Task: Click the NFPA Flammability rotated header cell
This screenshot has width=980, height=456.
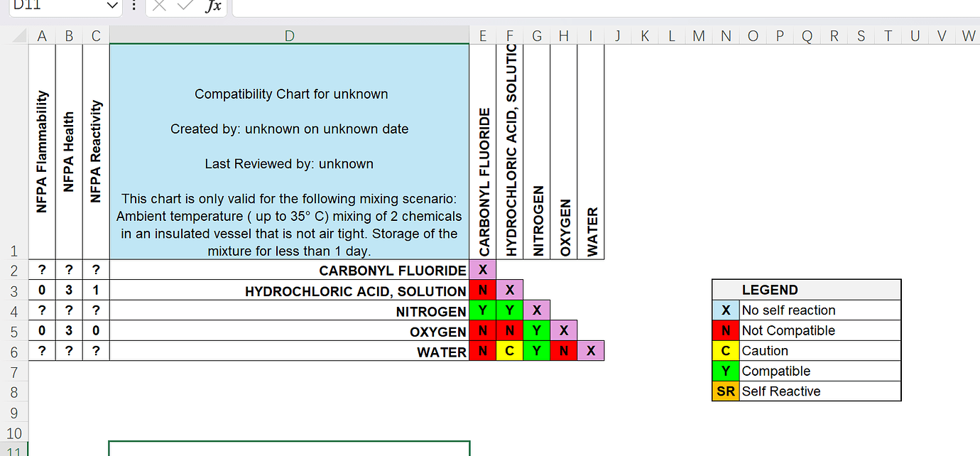Action: [x=42, y=151]
